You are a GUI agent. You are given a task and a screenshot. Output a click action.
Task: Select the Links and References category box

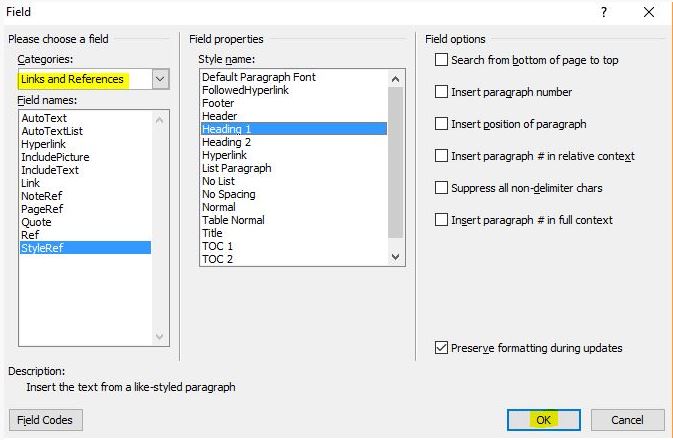click(85, 79)
